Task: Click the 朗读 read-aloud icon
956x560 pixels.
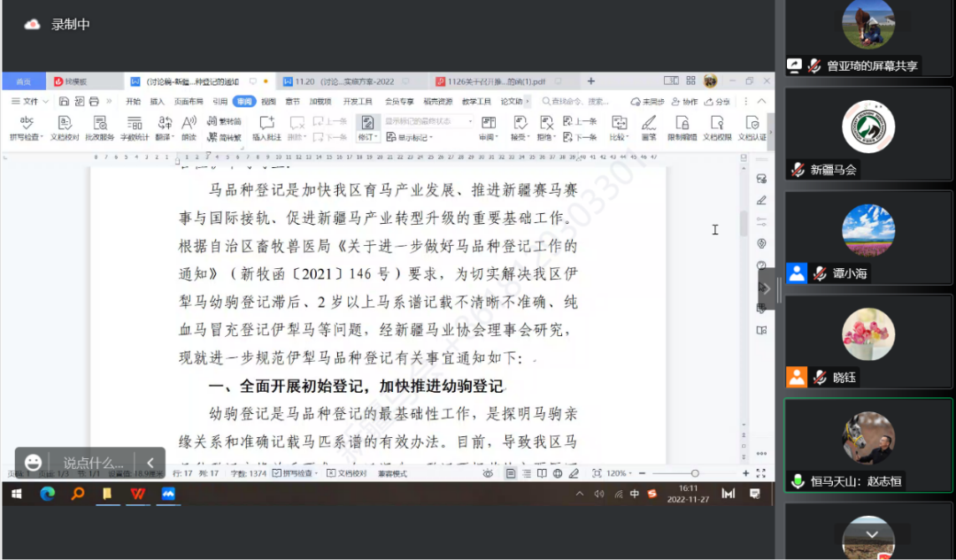Action: [189, 127]
